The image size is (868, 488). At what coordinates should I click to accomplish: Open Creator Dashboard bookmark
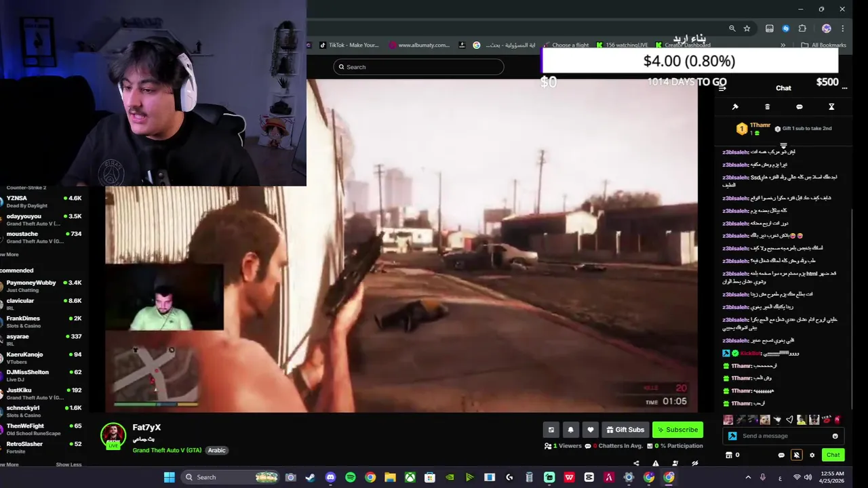click(x=683, y=45)
